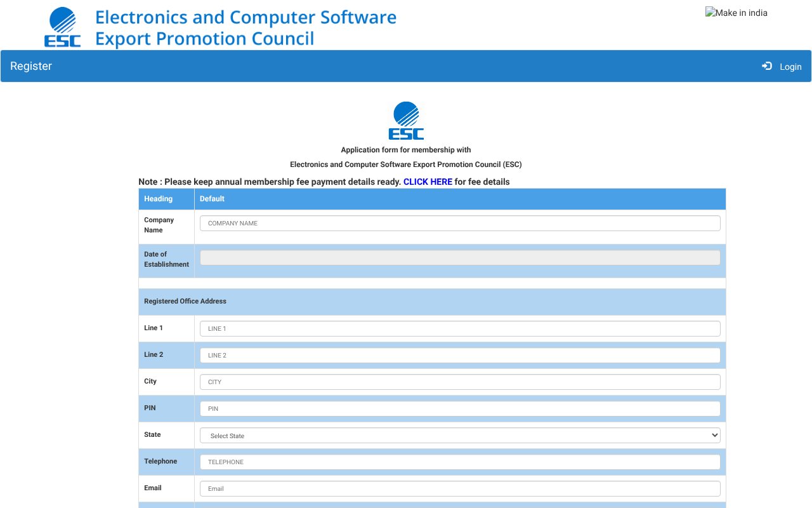Click the CITY input box

point(460,382)
